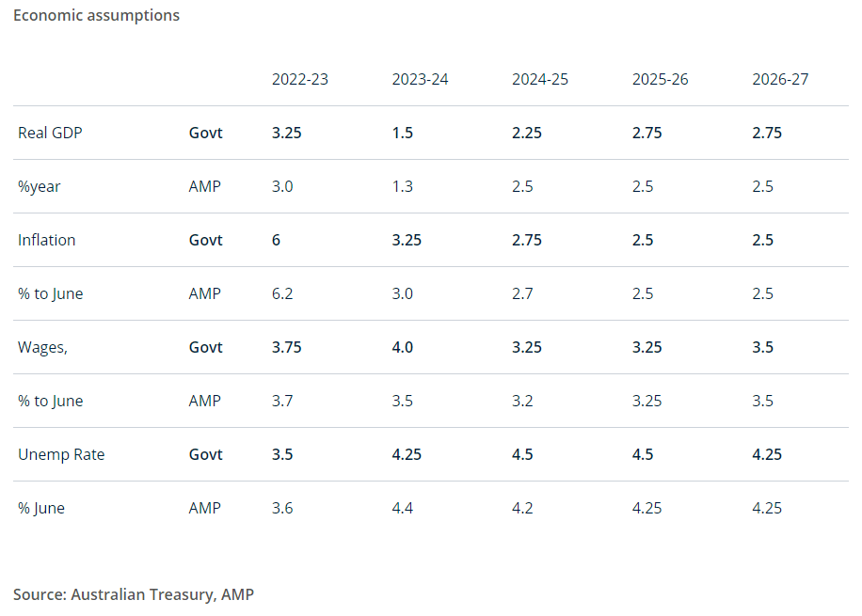Select the 2026-27 column header

pyautogui.click(x=780, y=79)
